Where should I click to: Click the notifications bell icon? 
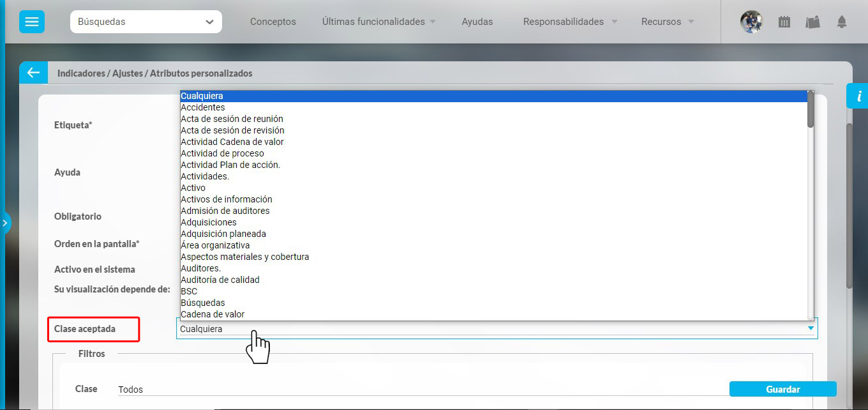click(842, 22)
